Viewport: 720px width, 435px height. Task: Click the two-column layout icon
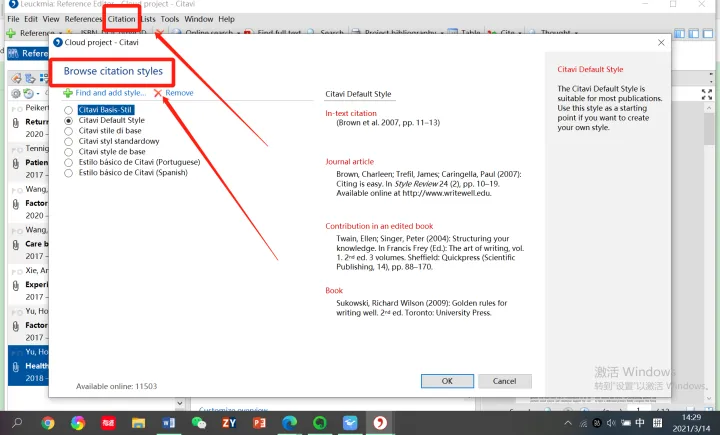tap(694, 33)
